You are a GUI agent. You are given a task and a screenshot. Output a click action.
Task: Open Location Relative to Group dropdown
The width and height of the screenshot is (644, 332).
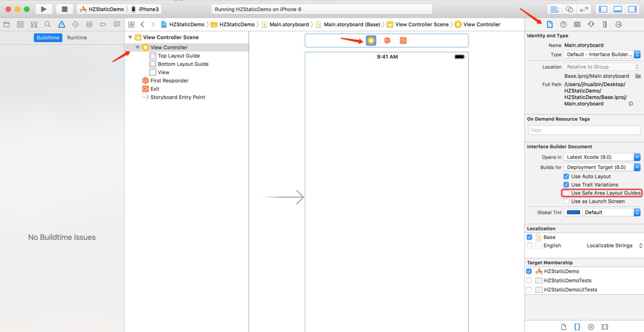coord(602,67)
